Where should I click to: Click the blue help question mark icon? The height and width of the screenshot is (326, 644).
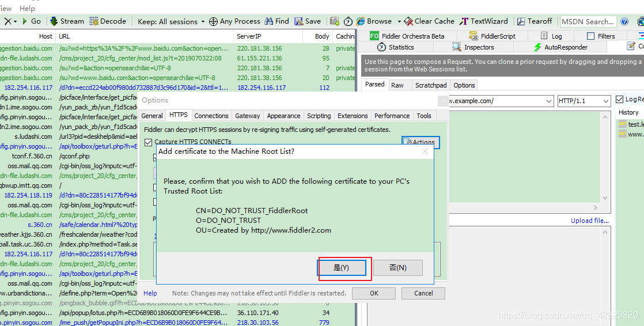pyautogui.click(x=624, y=21)
